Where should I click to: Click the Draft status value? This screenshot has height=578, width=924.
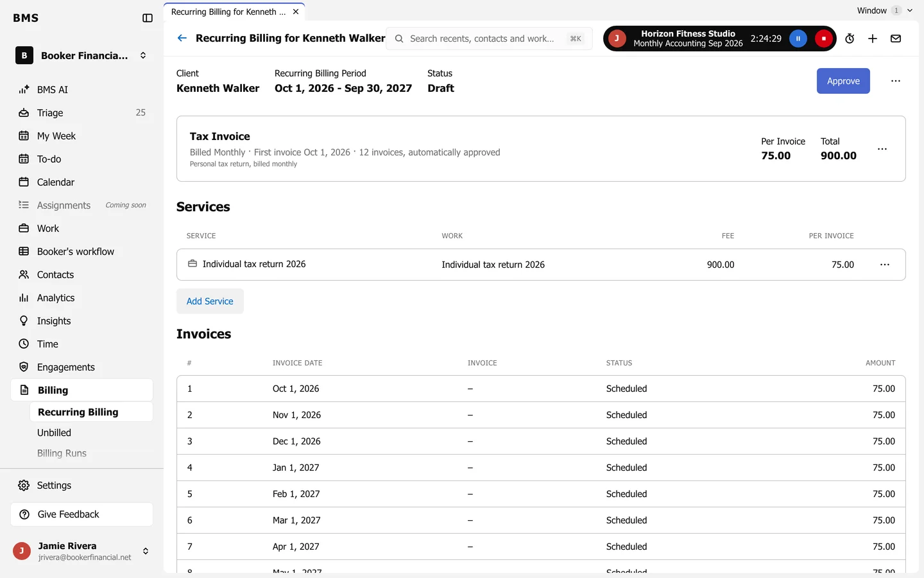(x=441, y=89)
